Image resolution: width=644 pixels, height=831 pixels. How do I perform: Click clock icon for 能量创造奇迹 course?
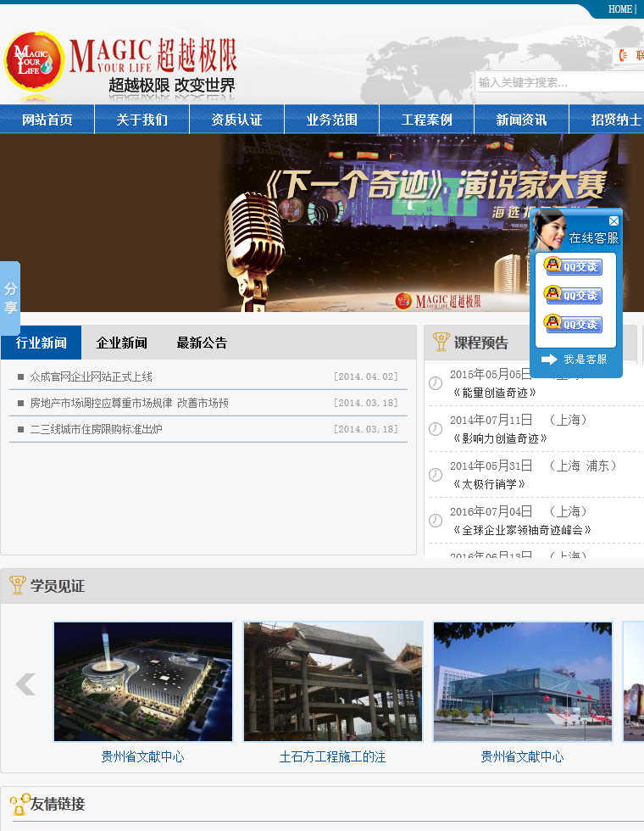[x=436, y=383]
